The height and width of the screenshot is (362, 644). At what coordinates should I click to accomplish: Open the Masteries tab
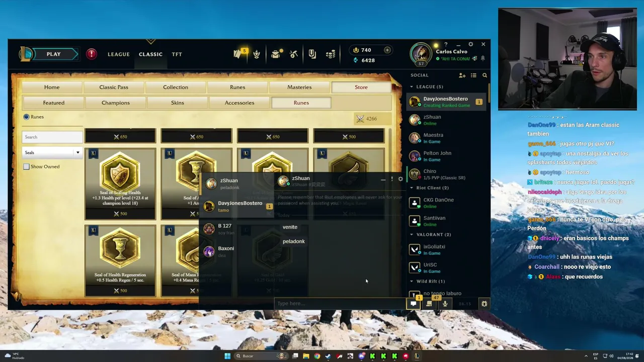[x=299, y=87]
